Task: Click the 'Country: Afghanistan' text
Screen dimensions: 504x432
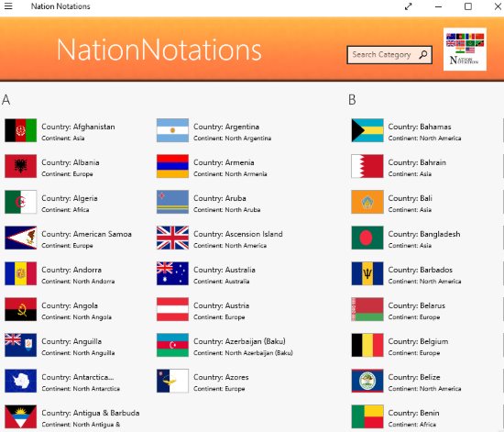Action: (x=78, y=127)
